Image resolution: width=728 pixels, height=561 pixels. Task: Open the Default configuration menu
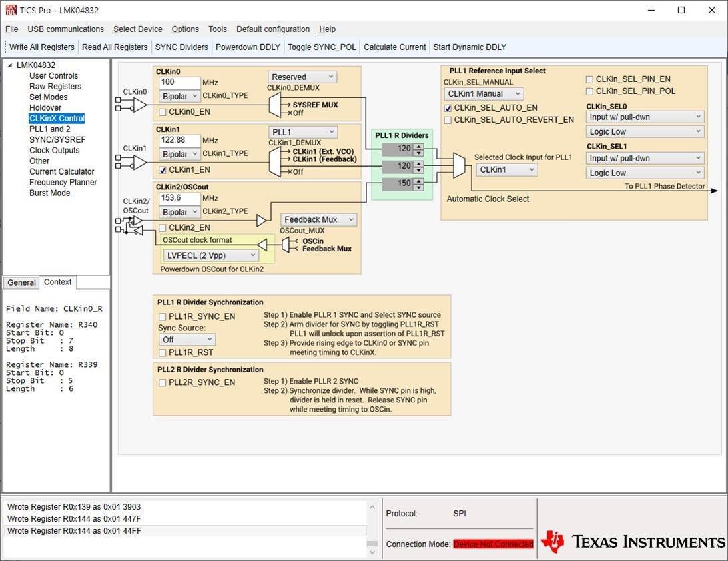(x=273, y=29)
